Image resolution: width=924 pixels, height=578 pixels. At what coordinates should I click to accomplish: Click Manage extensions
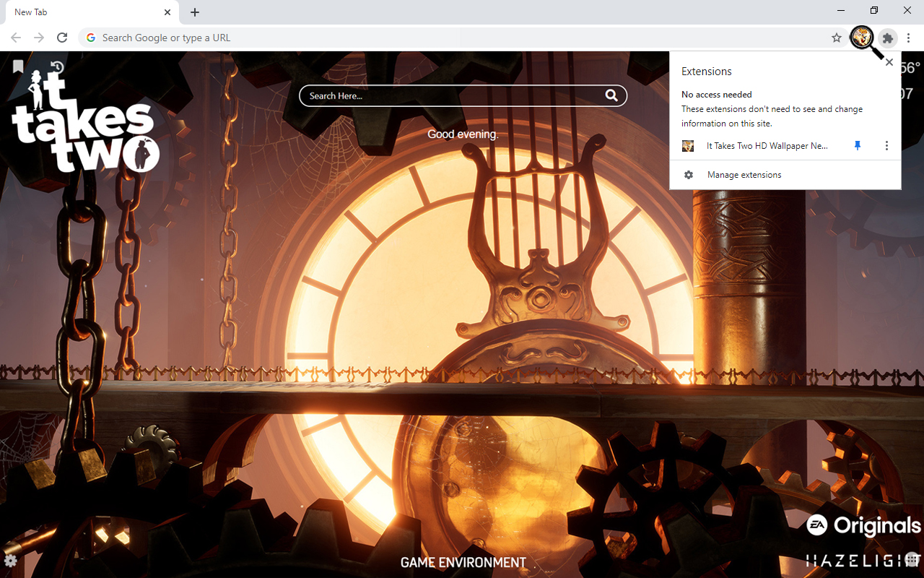[744, 175]
